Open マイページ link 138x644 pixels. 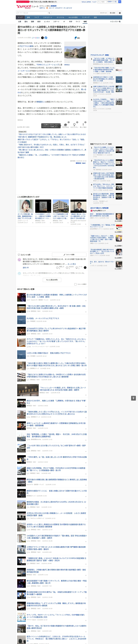(x=103, y=13)
